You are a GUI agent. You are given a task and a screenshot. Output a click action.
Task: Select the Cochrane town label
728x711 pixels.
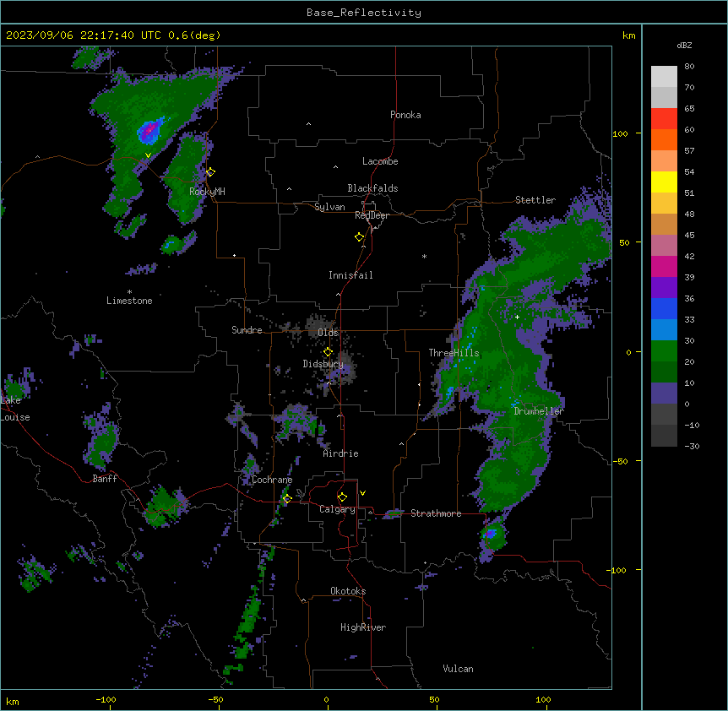click(272, 480)
